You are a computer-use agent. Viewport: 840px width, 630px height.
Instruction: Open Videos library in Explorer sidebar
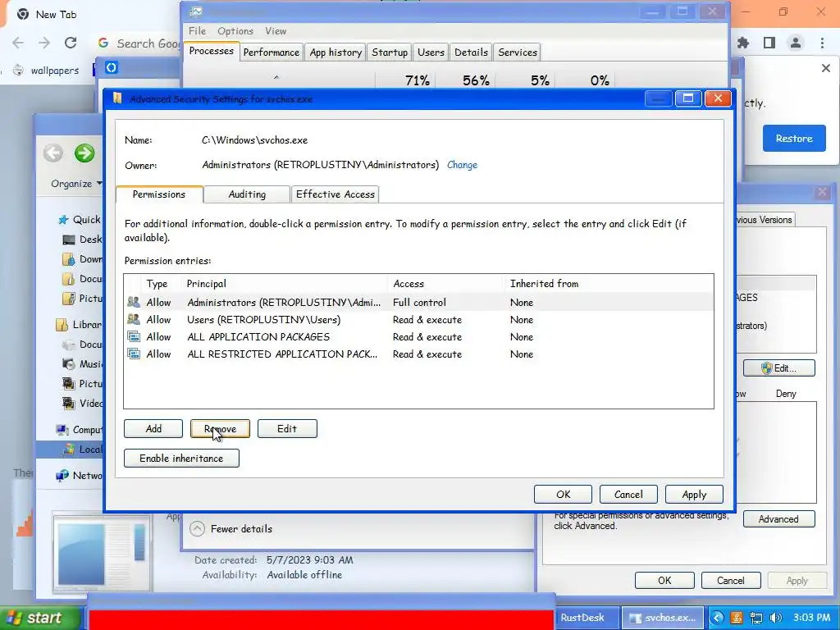click(83, 404)
